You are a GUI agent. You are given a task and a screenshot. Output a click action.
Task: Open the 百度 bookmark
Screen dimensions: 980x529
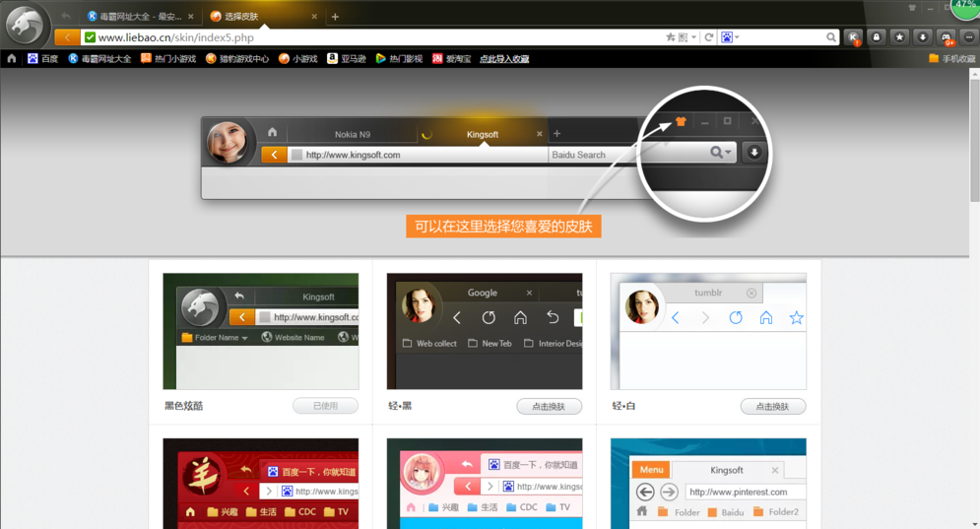[42, 59]
